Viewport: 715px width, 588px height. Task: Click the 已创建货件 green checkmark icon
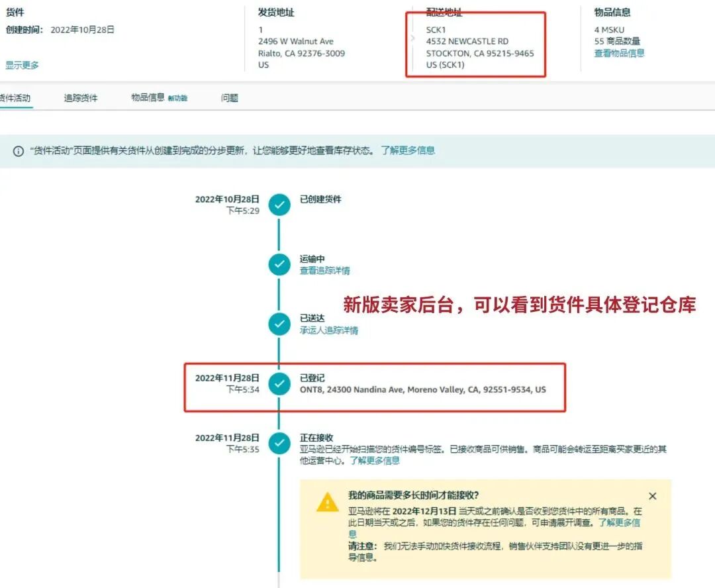pos(279,205)
